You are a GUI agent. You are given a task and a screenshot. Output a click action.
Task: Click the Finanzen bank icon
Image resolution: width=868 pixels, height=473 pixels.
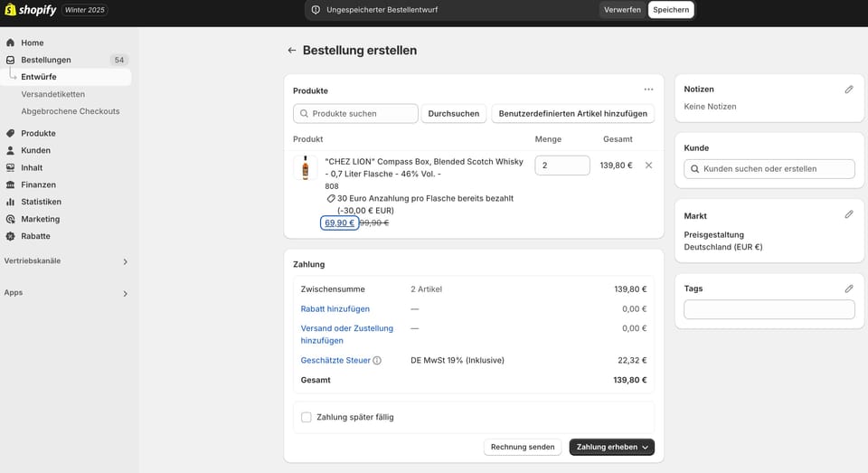(x=10, y=184)
